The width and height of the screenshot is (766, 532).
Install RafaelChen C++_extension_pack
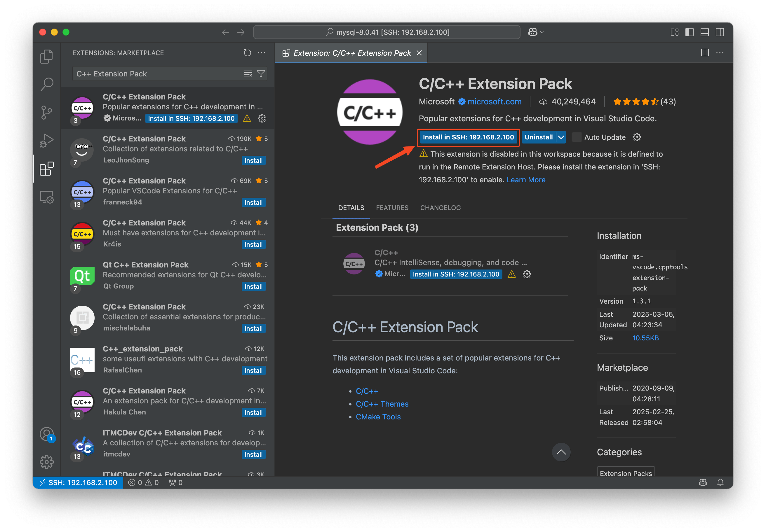tap(253, 370)
